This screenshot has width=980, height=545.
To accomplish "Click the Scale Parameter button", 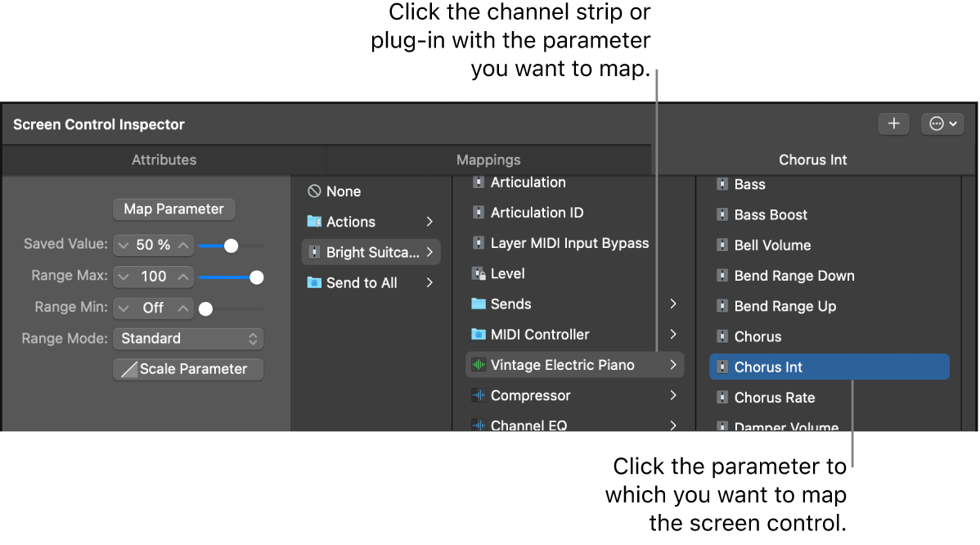I will tap(187, 368).
